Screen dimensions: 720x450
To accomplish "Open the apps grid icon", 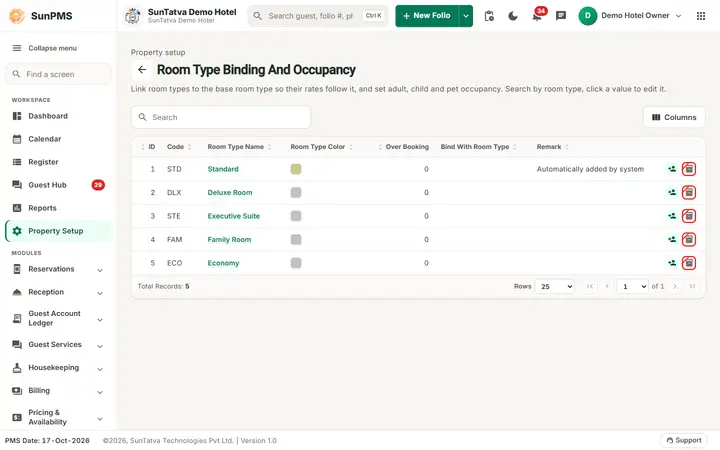I will (x=701, y=16).
